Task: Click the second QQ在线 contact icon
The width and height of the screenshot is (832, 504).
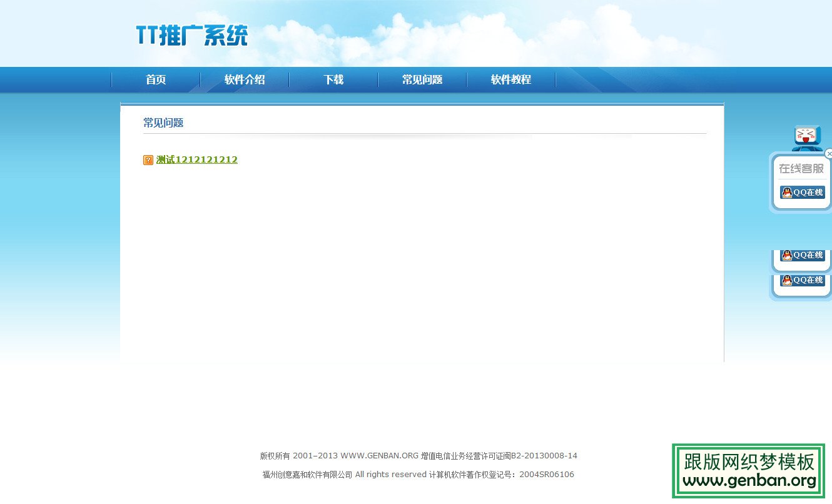Action: coord(801,255)
